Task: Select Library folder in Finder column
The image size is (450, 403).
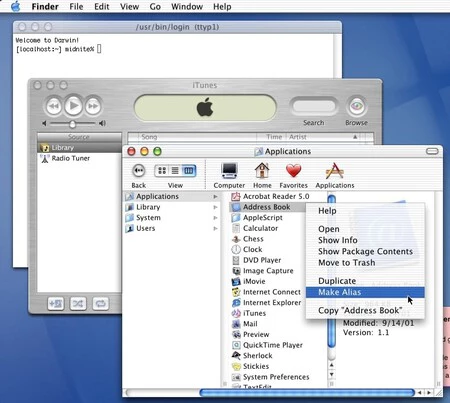Action: coord(172,207)
